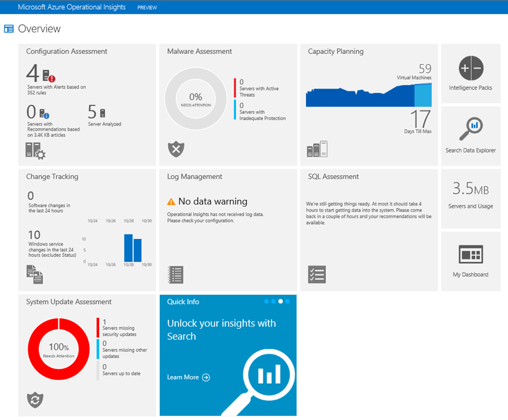Viewport: 508px width, 420px height.
Task: Click the shorter blue Change Tracking bar
Action: point(137,250)
